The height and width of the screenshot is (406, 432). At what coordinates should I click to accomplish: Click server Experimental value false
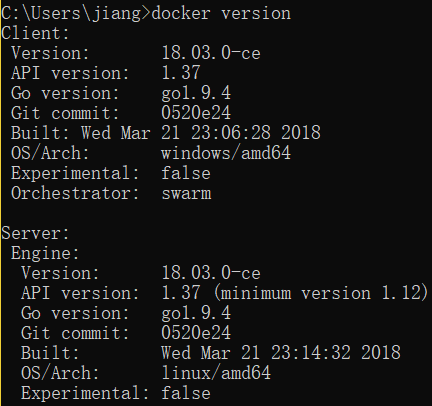tap(186, 393)
